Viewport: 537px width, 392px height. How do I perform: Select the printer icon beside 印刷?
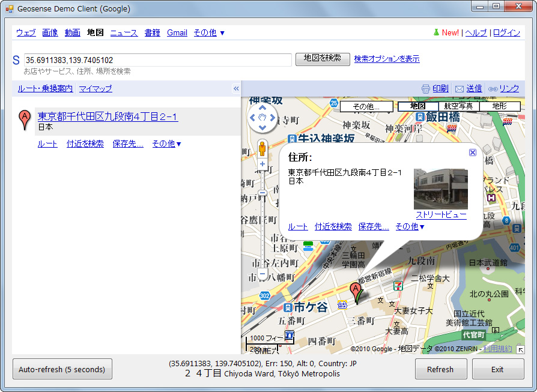coord(426,88)
